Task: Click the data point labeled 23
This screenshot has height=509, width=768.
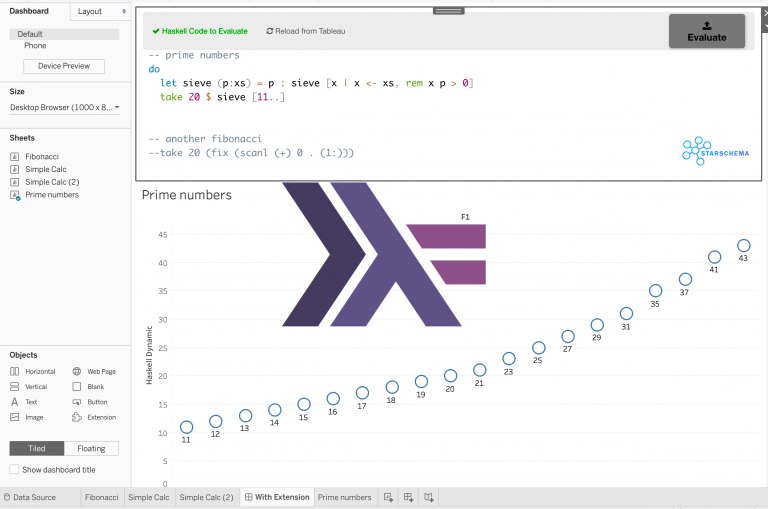Action: tap(509, 359)
